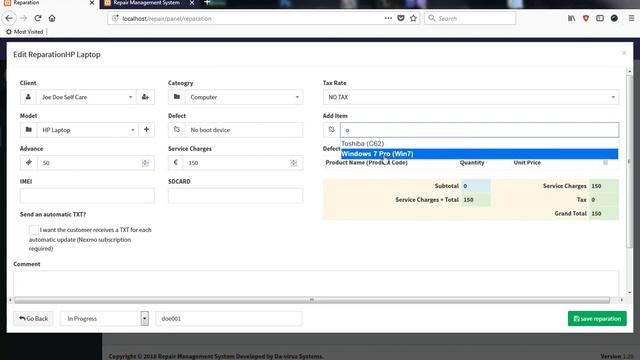Click the folder icon beside Category

pos(177,97)
